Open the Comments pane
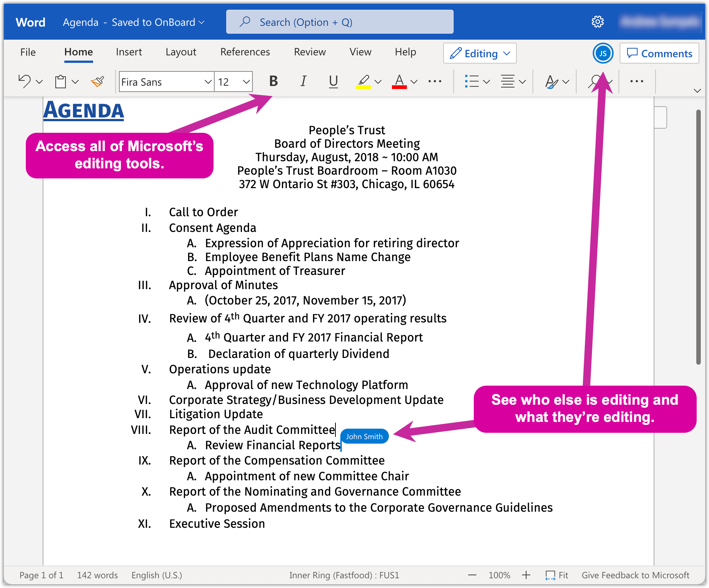The image size is (709, 588). [659, 53]
